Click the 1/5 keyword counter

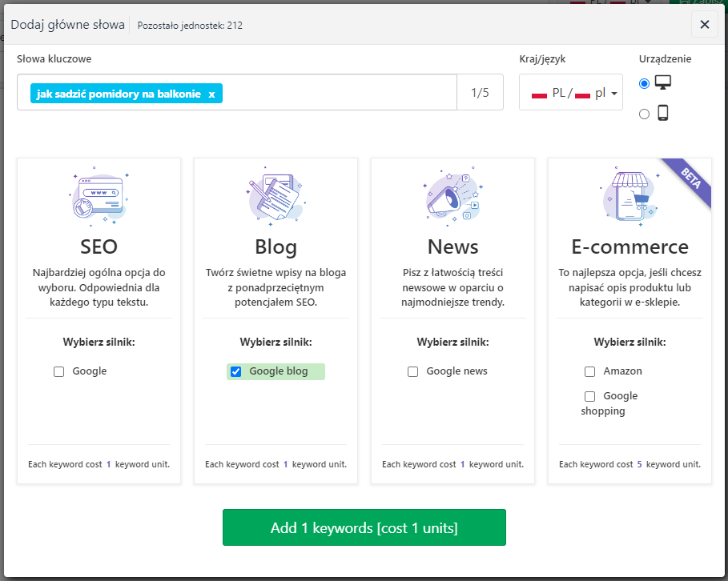point(480,92)
